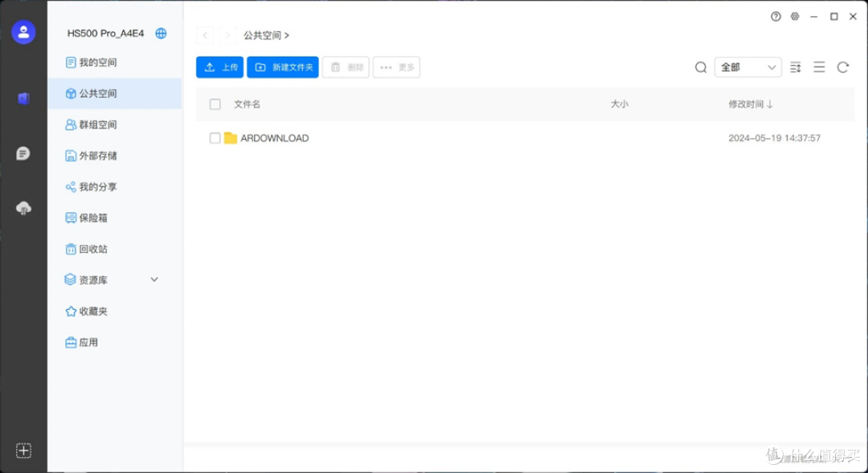Sort by 修改时间 column header
The height and width of the screenshot is (473, 868).
750,104
